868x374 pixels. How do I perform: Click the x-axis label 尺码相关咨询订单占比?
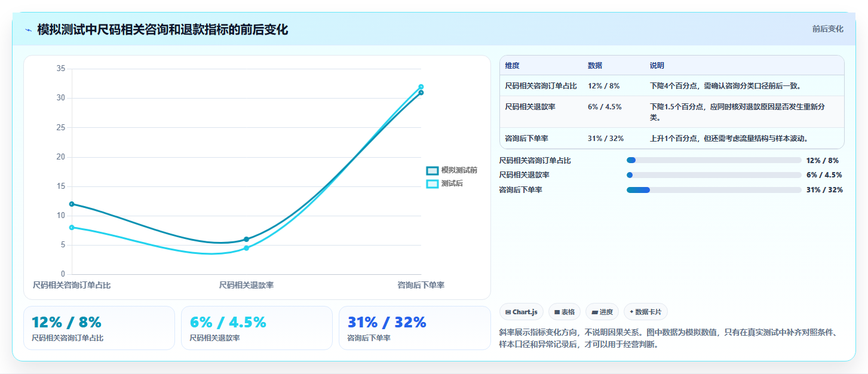[72, 286]
